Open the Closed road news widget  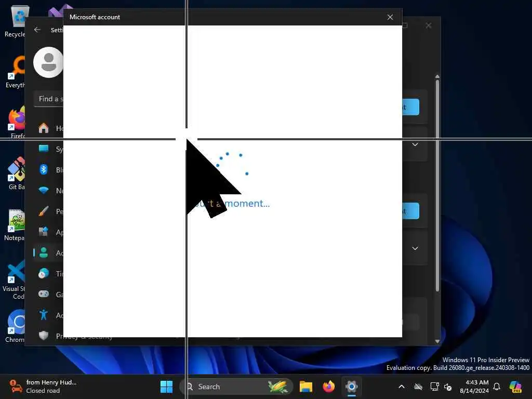(x=43, y=387)
